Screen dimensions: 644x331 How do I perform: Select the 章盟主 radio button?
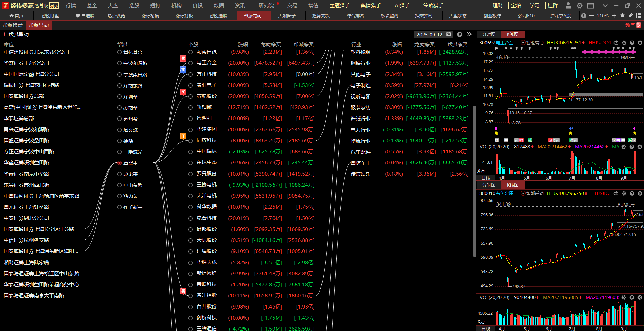pyautogui.click(x=119, y=163)
